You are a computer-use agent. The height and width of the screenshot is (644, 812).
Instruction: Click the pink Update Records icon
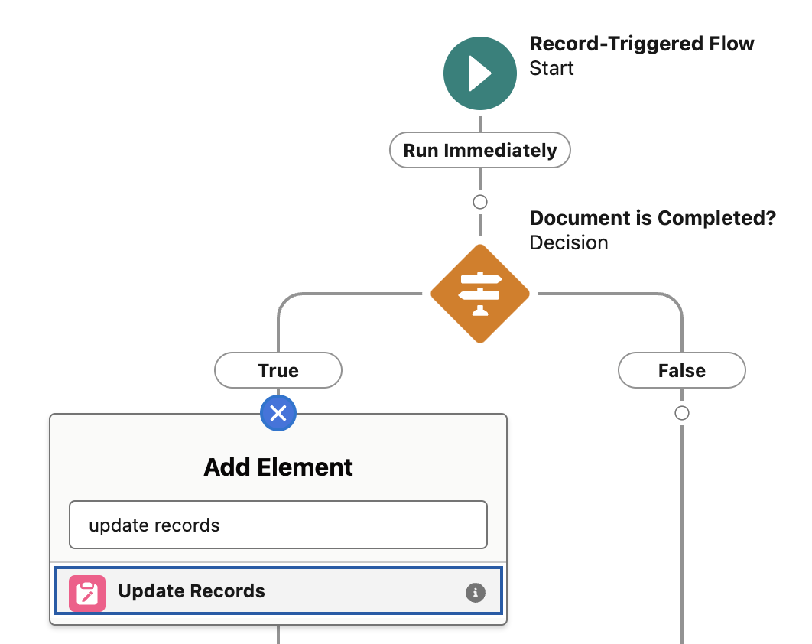click(x=87, y=594)
